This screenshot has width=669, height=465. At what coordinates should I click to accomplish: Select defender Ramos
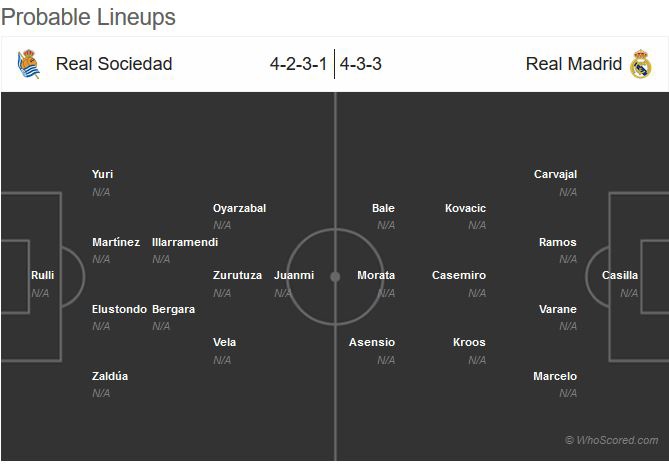[558, 242]
